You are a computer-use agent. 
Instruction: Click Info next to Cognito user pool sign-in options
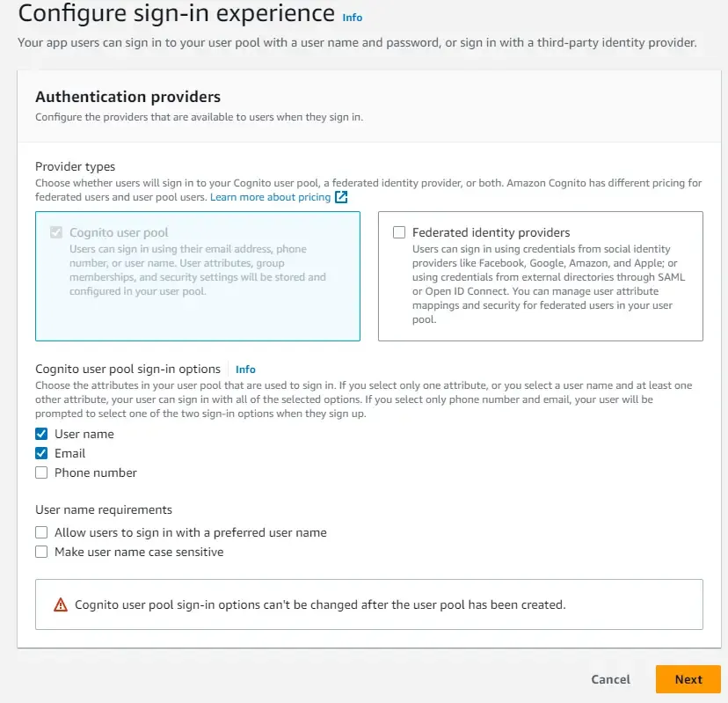coord(245,369)
